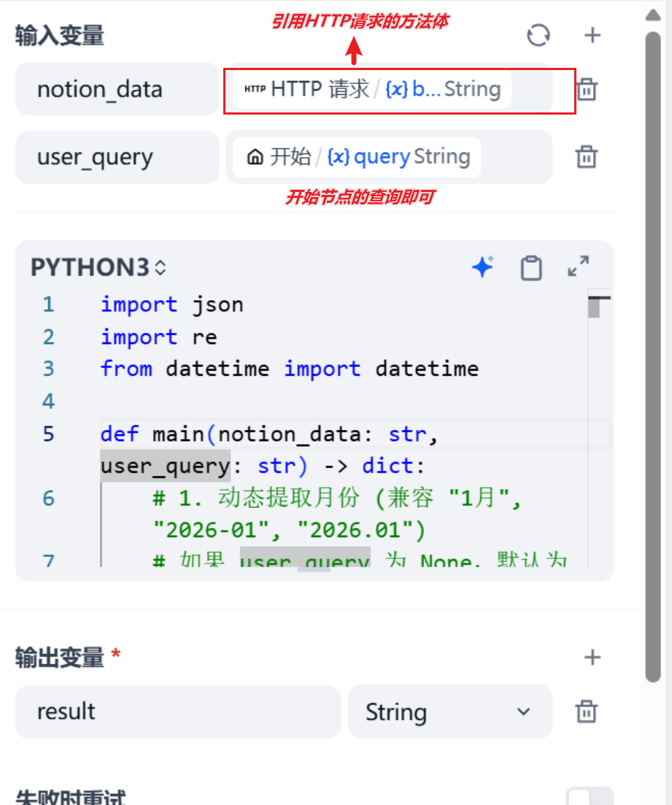The image size is (672, 805).
Task: Delete the user_query input variable
Action: point(587,157)
